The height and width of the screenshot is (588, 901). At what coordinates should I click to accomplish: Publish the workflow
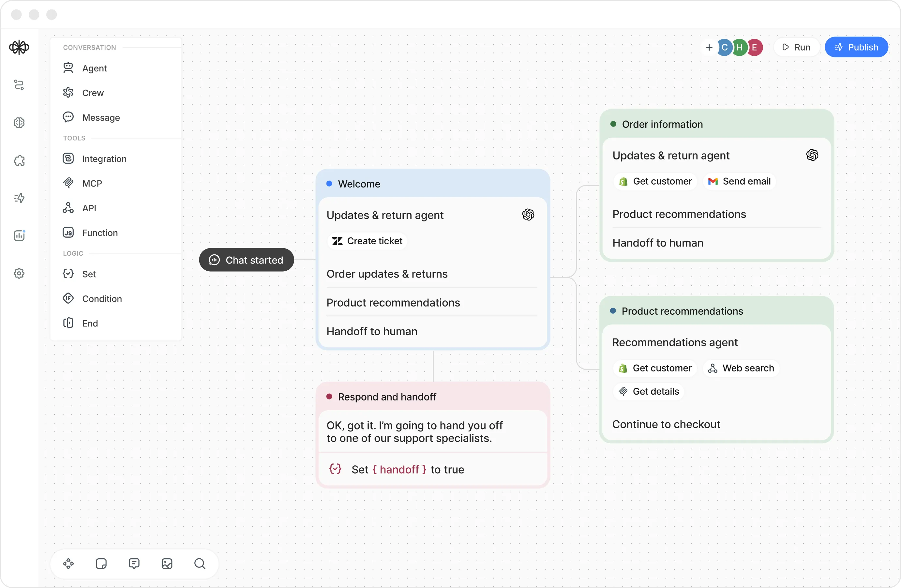tap(857, 47)
